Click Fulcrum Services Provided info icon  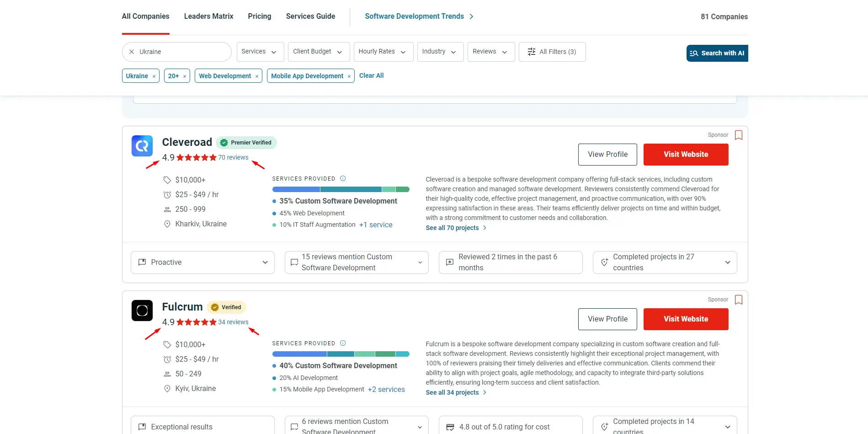pos(343,343)
